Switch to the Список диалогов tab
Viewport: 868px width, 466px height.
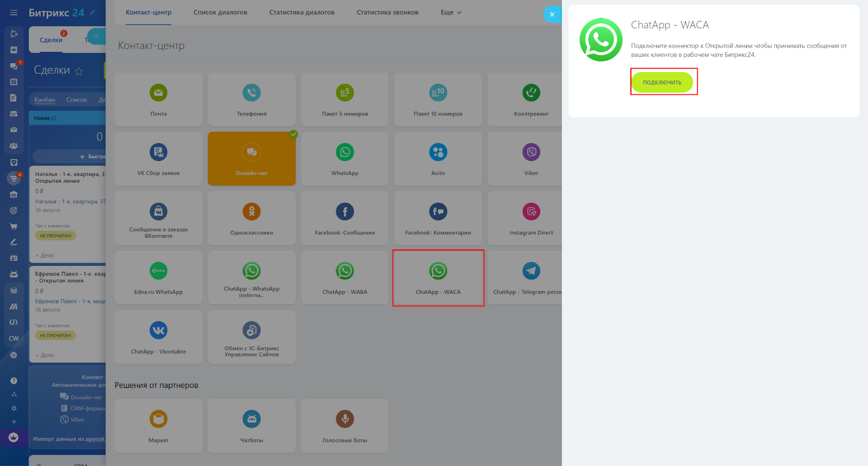[x=220, y=12]
